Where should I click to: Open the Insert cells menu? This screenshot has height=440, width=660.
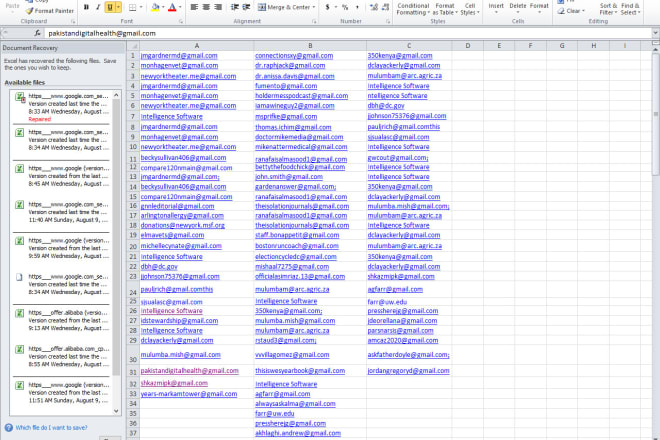point(496,8)
